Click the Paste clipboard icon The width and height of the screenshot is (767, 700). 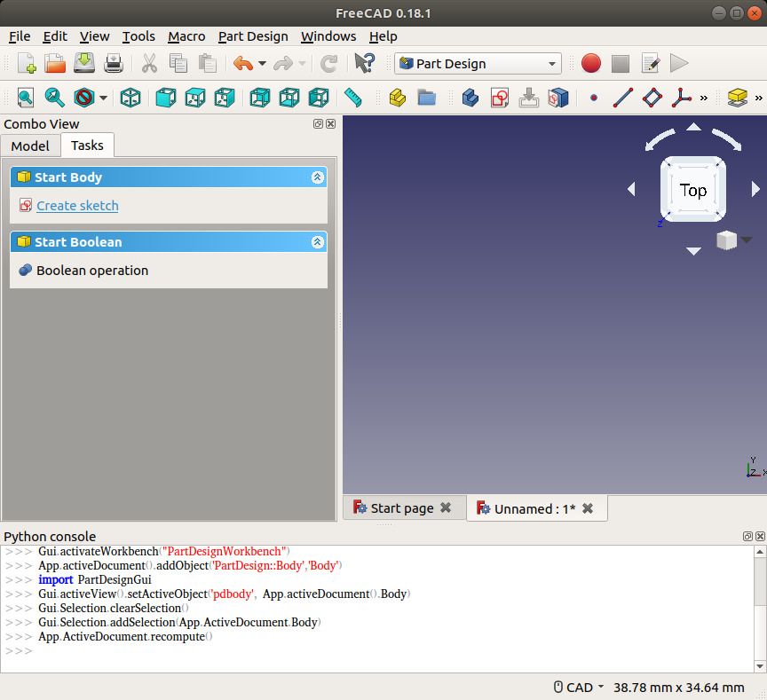coord(208,64)
